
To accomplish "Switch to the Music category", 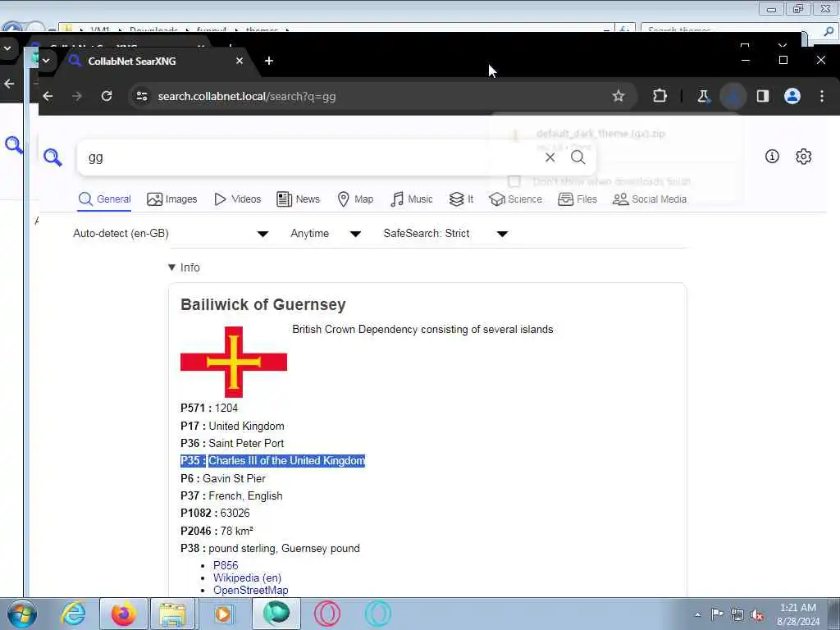I will (x=412, y=199).
